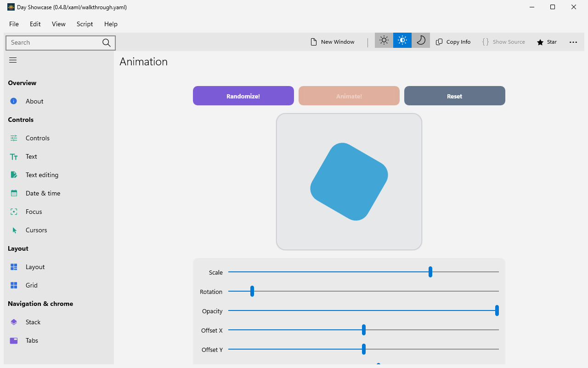The height and width of the screenshot is (368, 588).
Task: Click the Focus target icon
Action: (14, 212)
